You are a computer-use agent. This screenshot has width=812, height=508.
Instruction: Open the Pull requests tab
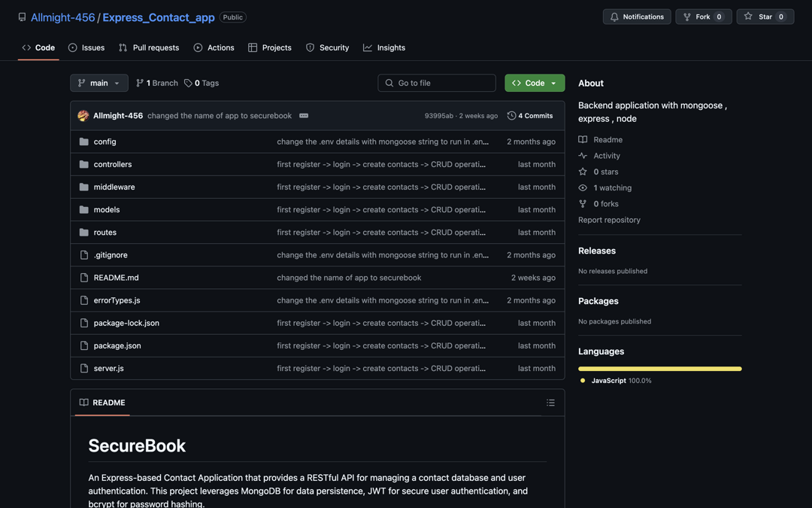click(149, 47)
